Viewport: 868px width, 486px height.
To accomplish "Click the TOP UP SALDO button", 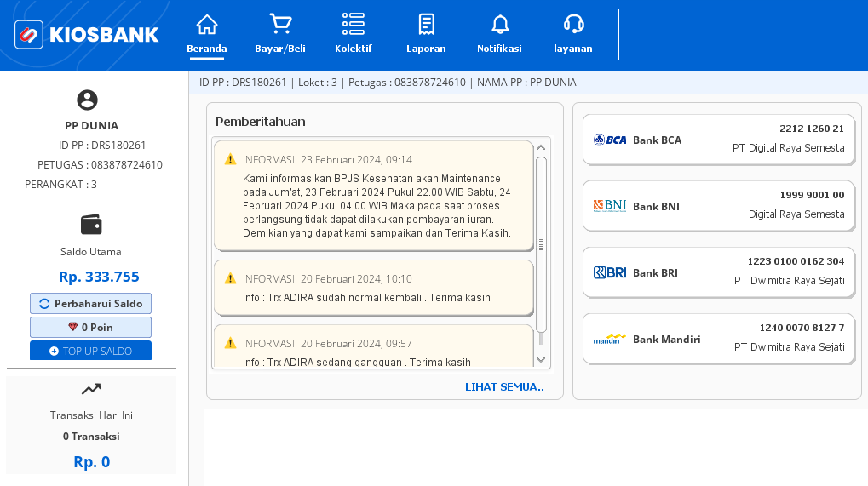I will click(91, 351).
